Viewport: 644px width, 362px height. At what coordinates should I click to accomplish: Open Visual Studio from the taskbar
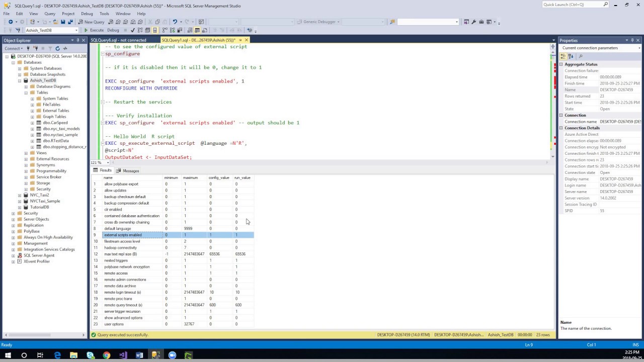pyautogui.click(x=123, y=355)
